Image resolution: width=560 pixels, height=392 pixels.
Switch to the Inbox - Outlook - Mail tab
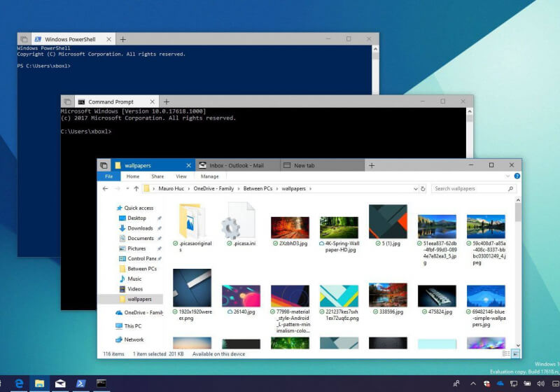[x=236, y=165]
